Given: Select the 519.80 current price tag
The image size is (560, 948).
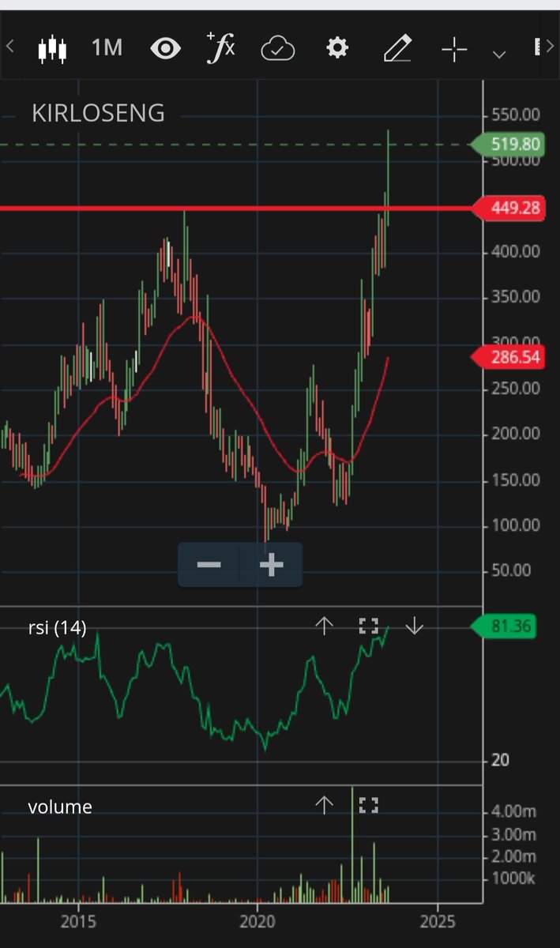Looking at the screenshot, I should [x=508, y=144].
